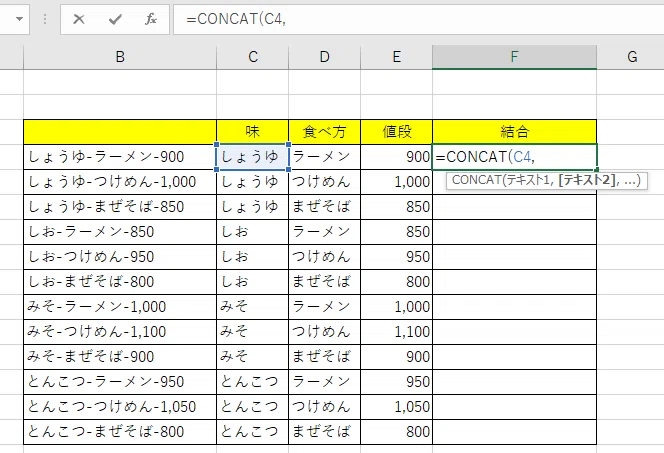
Task: Click cell みそ-ラーメン-1,000
Action: (x=120, y=307)
